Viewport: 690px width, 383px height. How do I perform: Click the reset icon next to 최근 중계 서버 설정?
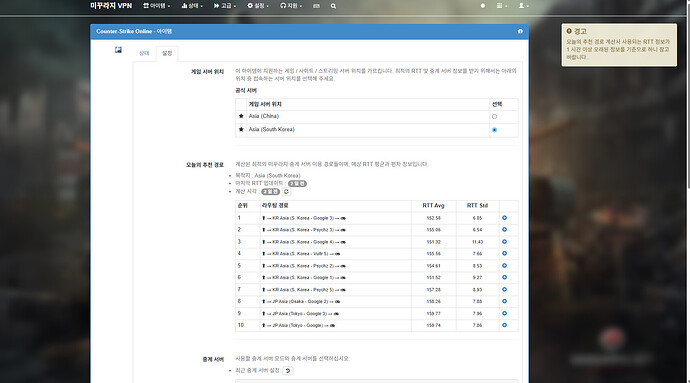pos(288,371)
